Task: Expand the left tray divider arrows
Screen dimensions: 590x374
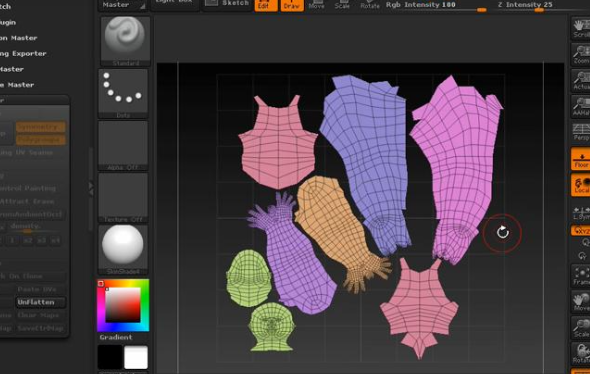Action: (x=91, y=189)
